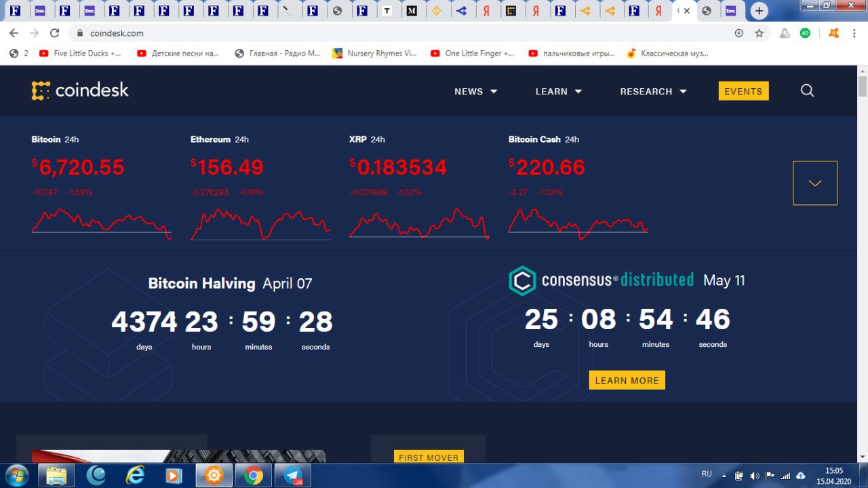This screenshot has height=488, width=868.
Task: Expand the NEWS menu
Action: pos(476,92)
